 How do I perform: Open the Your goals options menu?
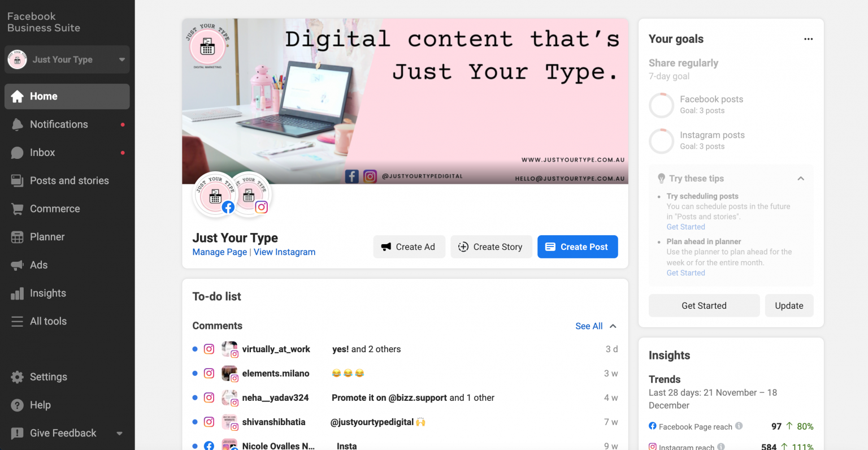click(808, 38)
